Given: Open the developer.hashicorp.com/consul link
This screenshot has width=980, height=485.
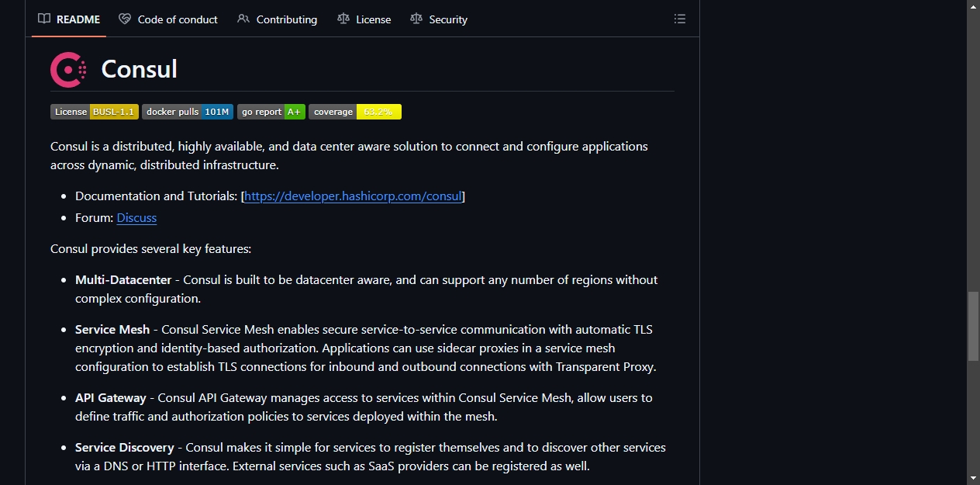Looking at the screenshot, I should click(353, 196).
